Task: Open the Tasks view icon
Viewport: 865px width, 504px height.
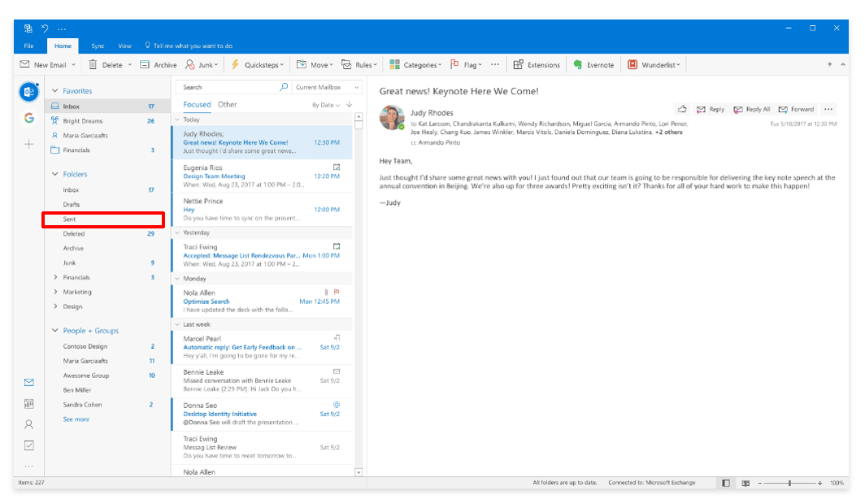Action: (x=28, y=445)
